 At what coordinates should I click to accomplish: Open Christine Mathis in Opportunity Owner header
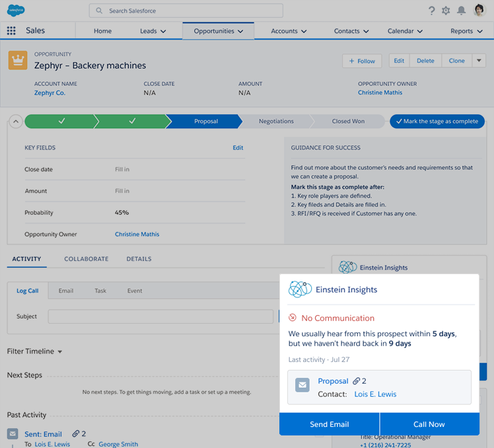click(x=380, y=93)
